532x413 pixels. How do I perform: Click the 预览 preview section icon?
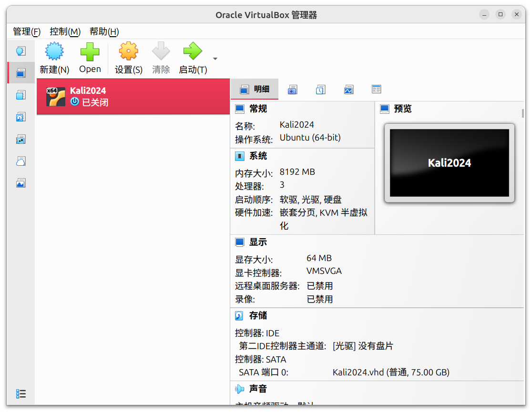click(x=384, y=109)
